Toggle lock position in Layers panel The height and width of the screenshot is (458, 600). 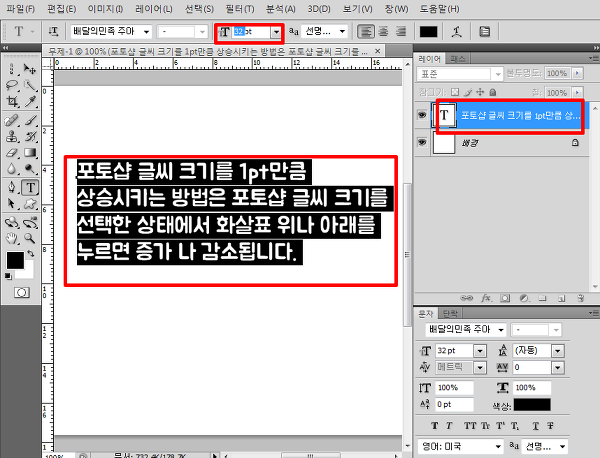(x=480, y=92)
